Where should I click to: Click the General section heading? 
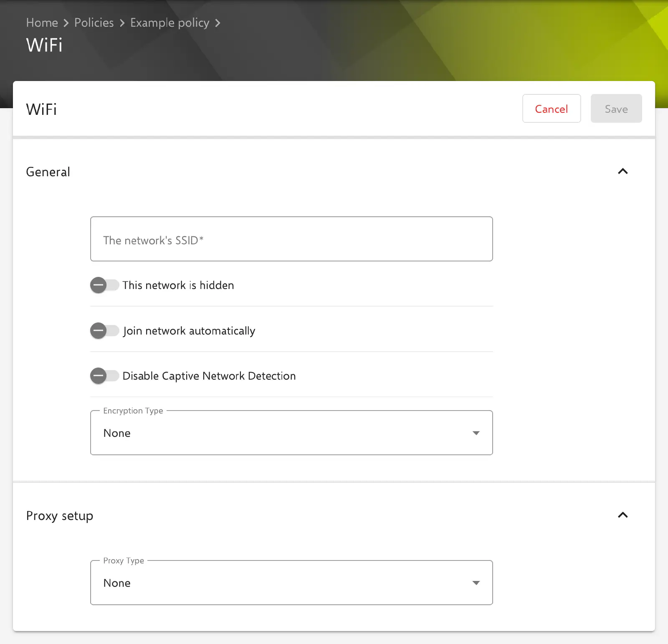point(48,172)
